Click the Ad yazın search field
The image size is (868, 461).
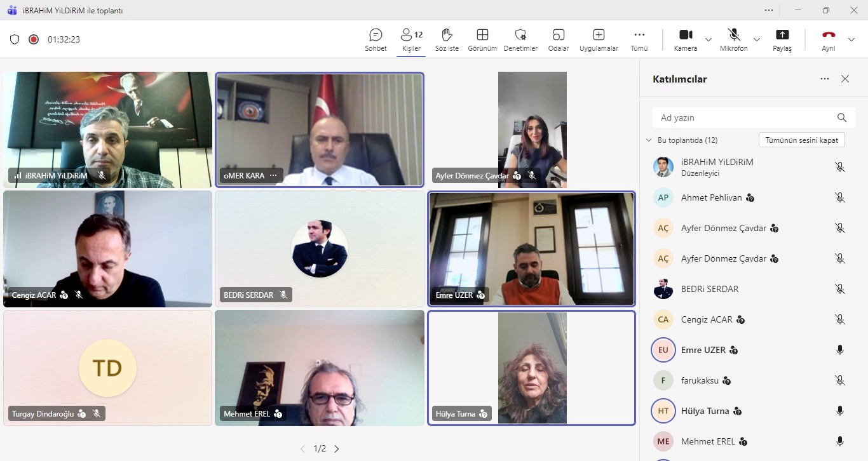click(743, 117)
